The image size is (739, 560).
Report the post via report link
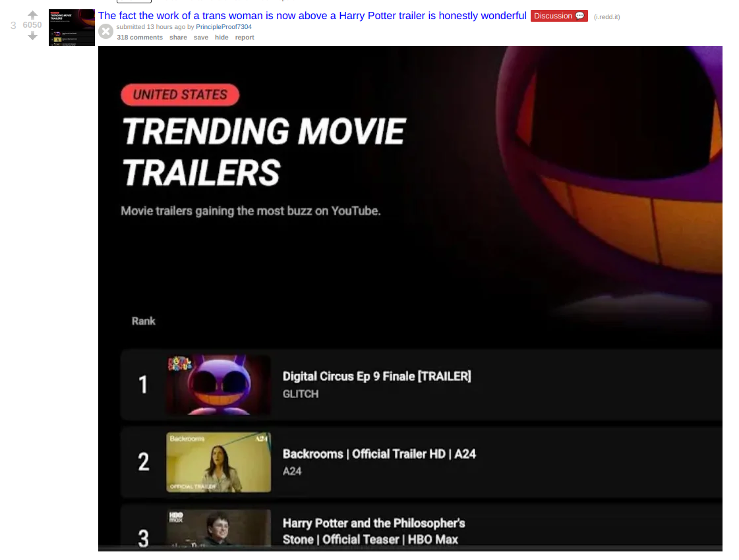pos(245,37)
